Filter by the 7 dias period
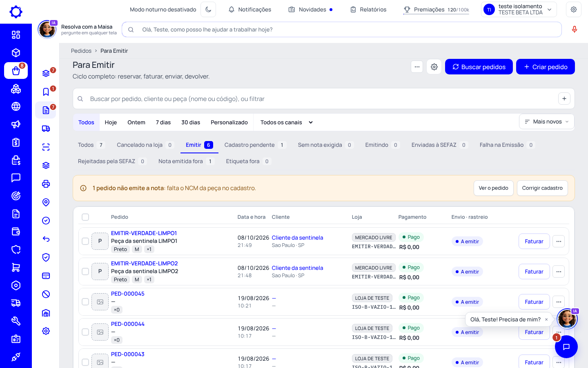Screen dimensions: 588x368 [163, 122]
